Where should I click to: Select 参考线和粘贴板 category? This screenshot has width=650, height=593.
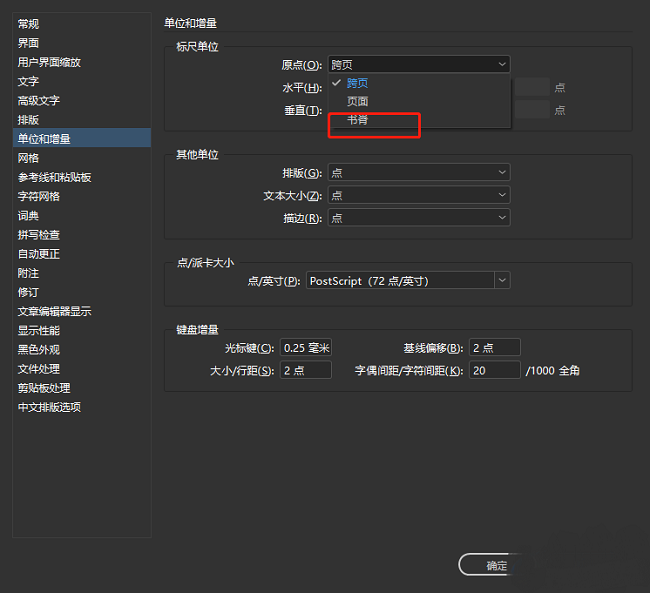[x=82, y=177]
